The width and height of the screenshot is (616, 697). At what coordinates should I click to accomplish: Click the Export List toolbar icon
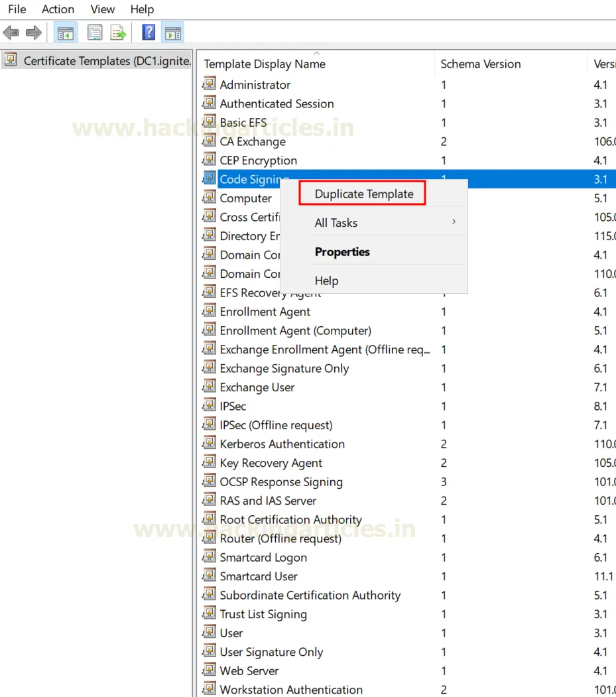coord(118,32)
